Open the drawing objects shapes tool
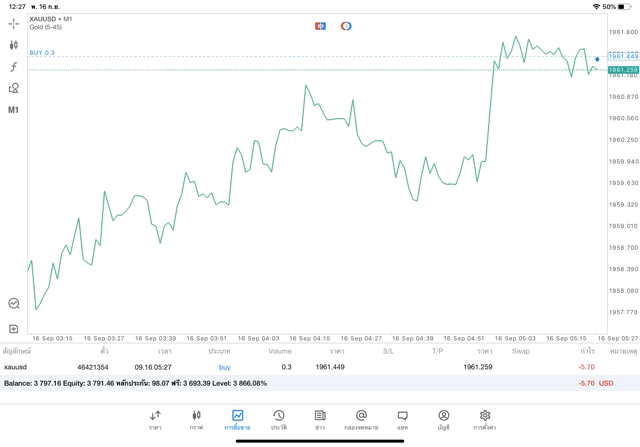The width and height of the screenshot is (640, 447). 14,88
